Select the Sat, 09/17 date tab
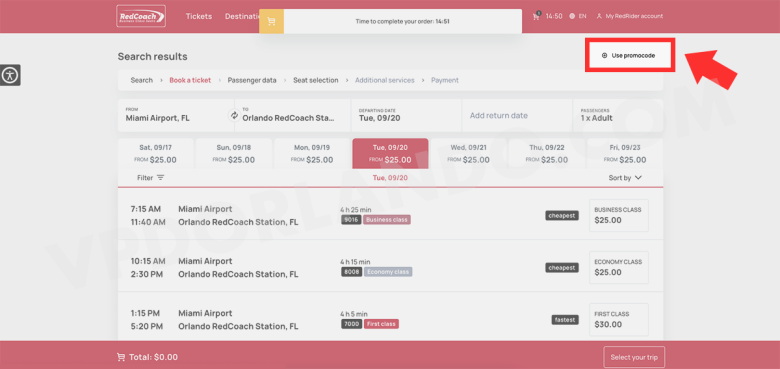This screenshot has width=780, height=369. [x=155, y=154]
